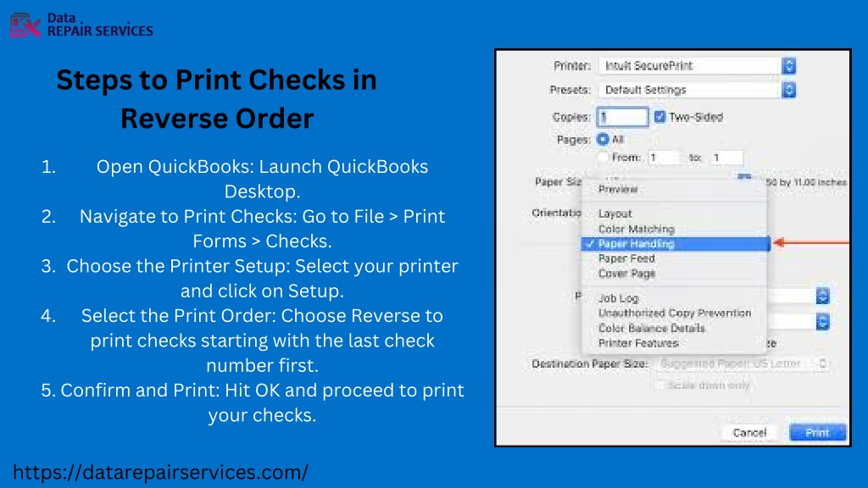The image size is (868, 488).
Task: Click step text 'Select the Print Order'
Action: pyautogui.click(x=178, y=315)
